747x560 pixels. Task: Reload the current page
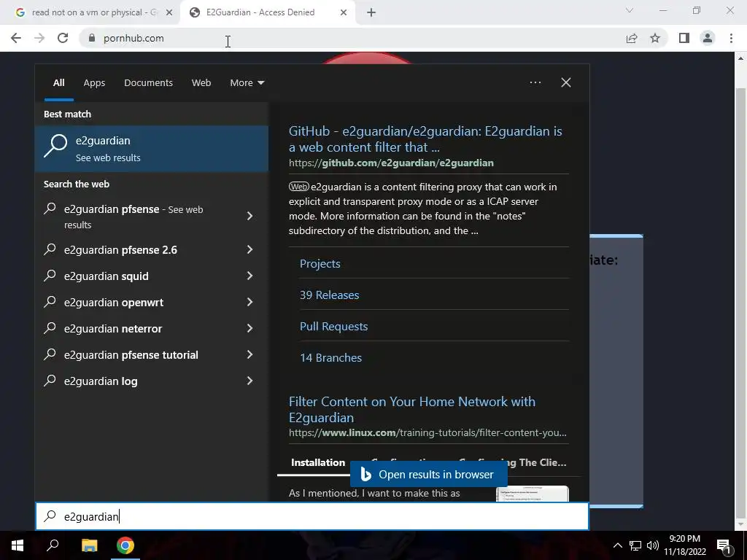click(x=63, y=38)
